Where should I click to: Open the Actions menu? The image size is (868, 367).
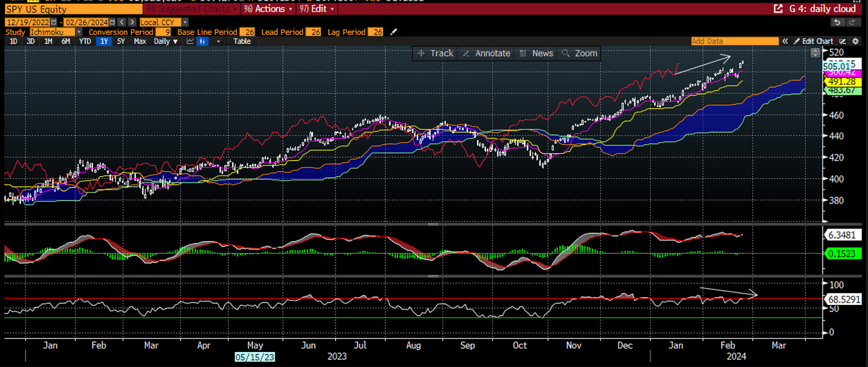268,9
